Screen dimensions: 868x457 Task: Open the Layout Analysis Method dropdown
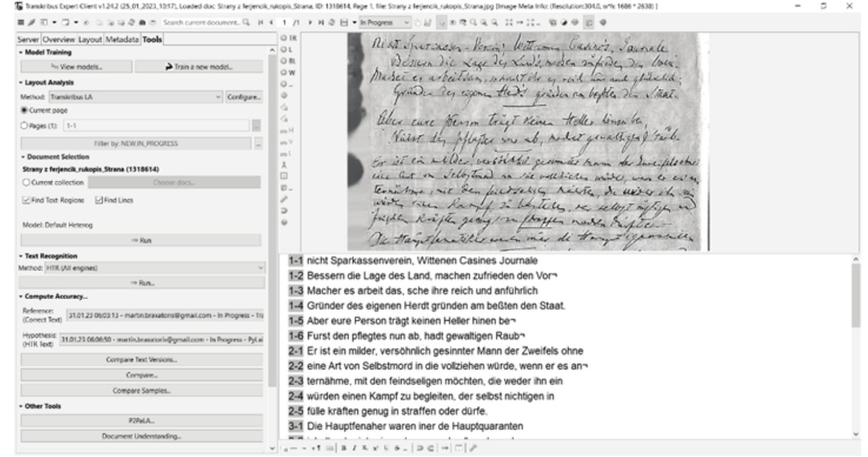click(x=136, y=97)
